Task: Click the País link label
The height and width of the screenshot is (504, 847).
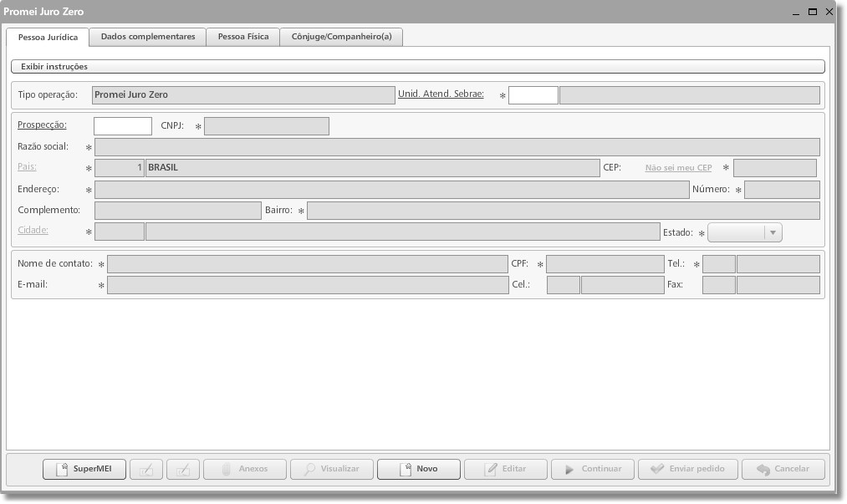Action: 27,167
